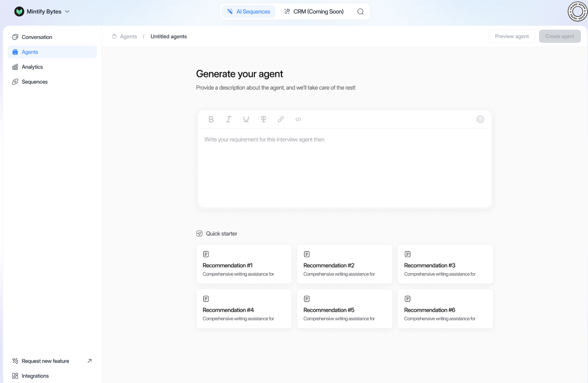Navigate back via Agents breadcrumb
This screenshot has width=588, height=383.
[x=128, y=36]
